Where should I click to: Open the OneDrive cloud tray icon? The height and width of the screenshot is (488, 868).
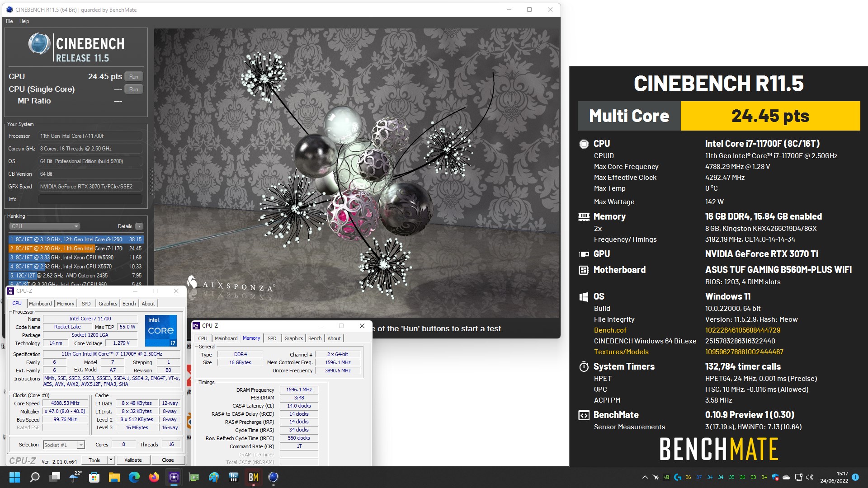coord(786,477)
